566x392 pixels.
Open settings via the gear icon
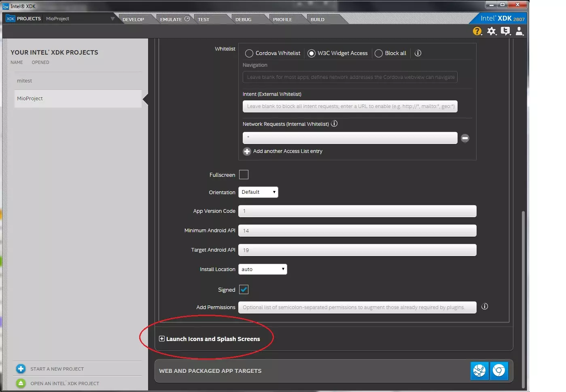[492, 31]
